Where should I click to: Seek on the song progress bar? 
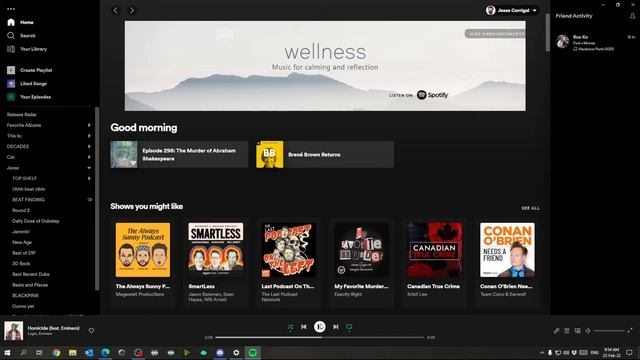tap(320, 338)
